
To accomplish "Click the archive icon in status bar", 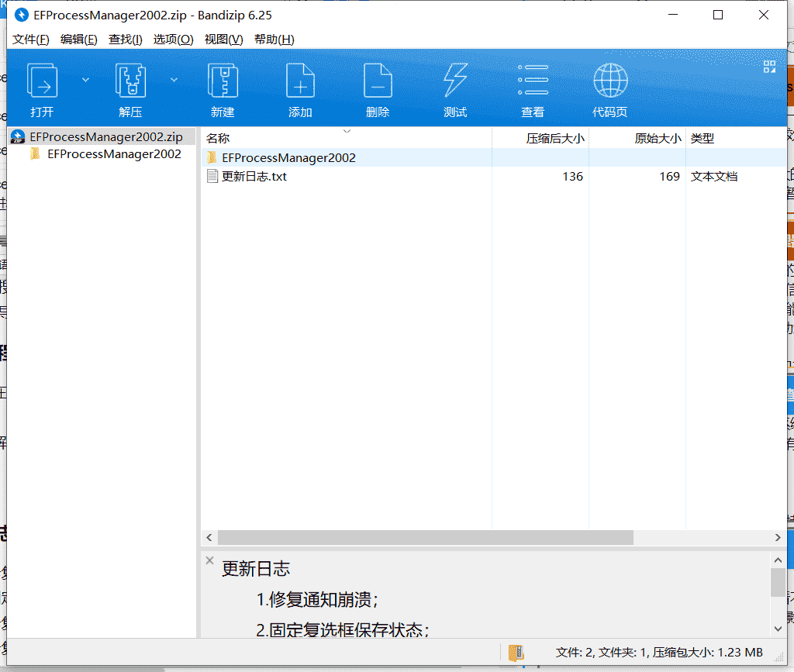I will click(516, 653).
